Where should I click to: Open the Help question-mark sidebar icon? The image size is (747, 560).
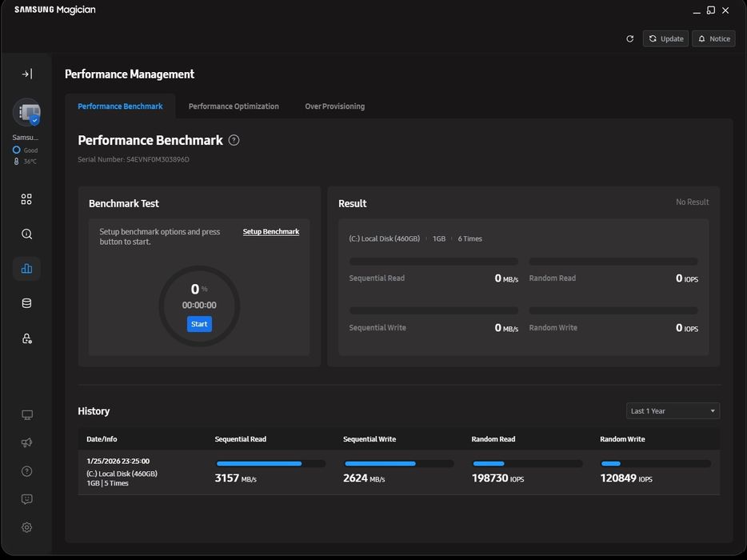(x=26, y=471)
